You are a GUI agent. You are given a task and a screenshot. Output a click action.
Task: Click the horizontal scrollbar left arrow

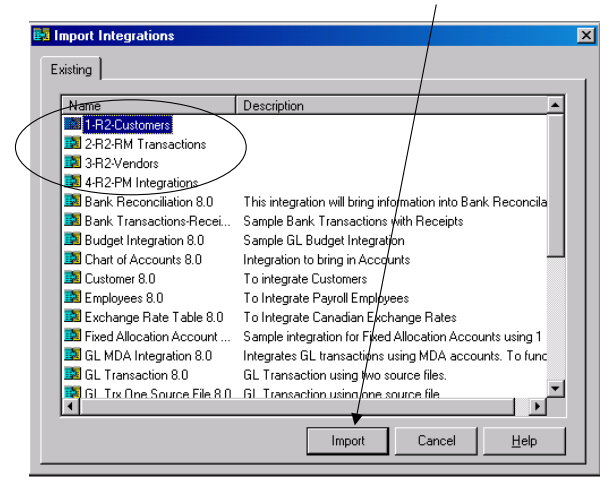(71, 407)
